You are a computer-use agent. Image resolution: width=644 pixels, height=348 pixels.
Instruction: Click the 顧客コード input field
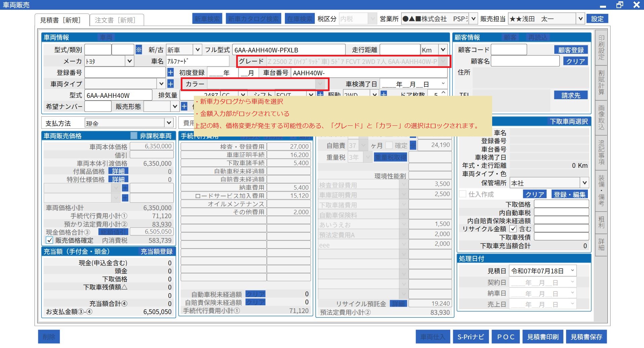tap(509, 50)
